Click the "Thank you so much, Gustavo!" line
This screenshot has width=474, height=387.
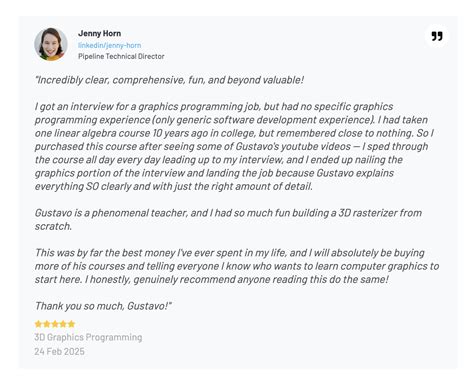pos(103,306)
